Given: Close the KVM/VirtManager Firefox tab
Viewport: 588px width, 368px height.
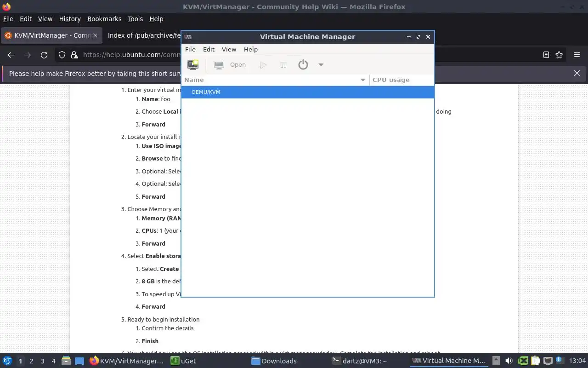Looking at the screenshot, I should (95, 35).
